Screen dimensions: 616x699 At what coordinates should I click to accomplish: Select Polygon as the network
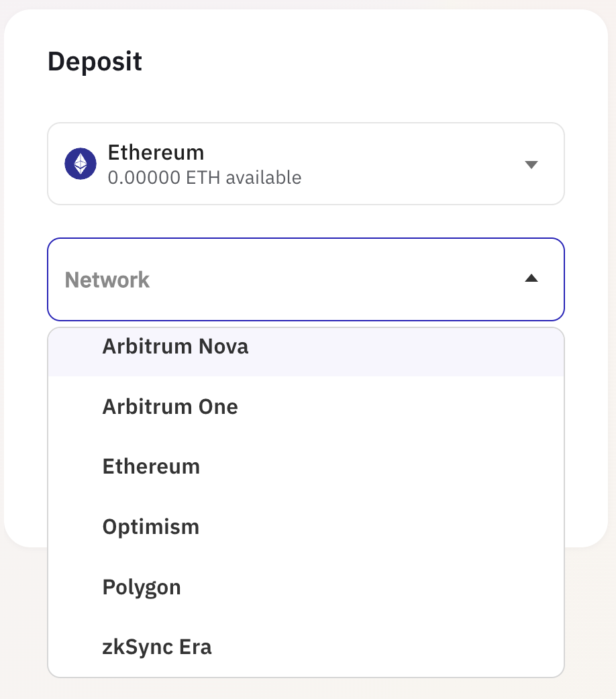click(x=141, y=586)
